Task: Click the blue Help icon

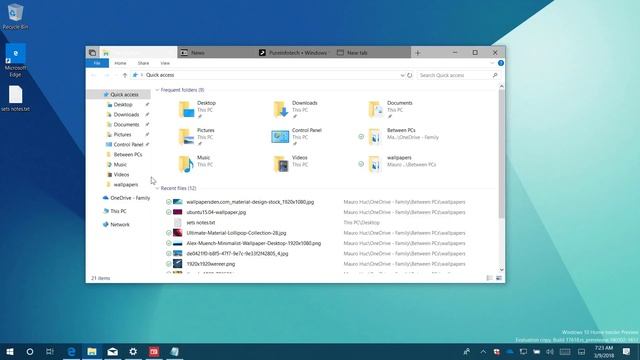Action: [x=501, y=63]
